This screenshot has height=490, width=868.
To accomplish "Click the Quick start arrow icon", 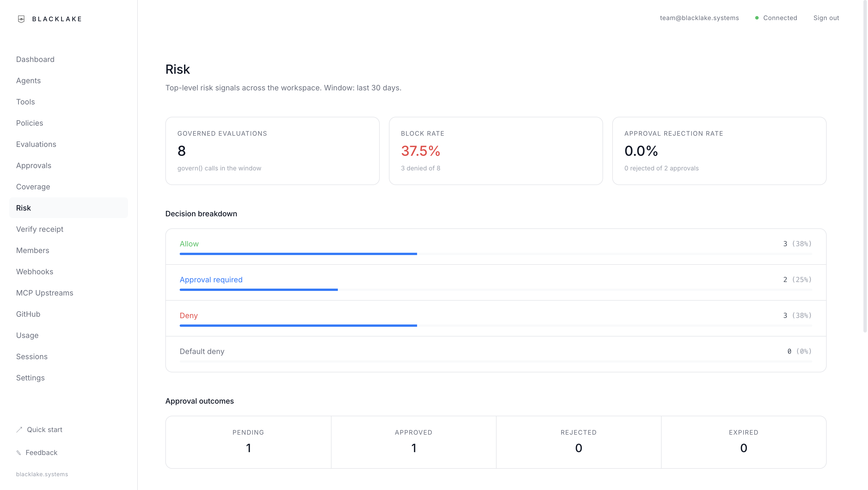I will (x=19, y=430).
